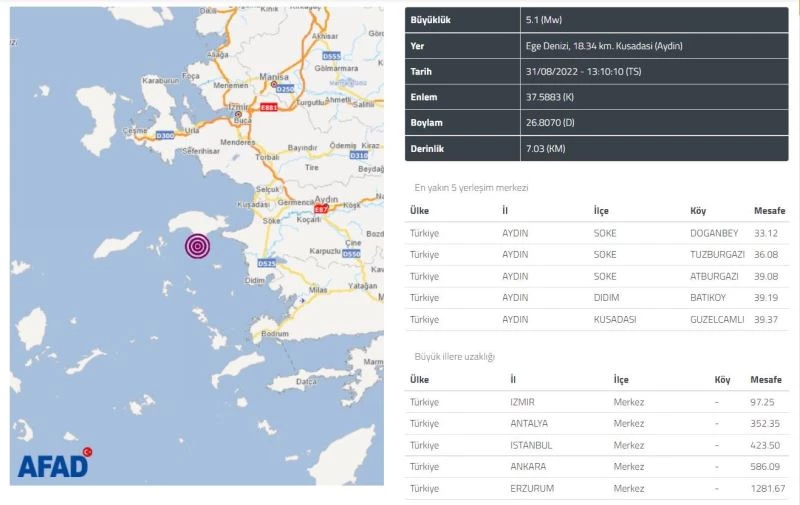Click the 'En yakın 5 yerleşim merkezi' heading
The height and width of the screenshot is (505, 800).
[x=471, y=187]
